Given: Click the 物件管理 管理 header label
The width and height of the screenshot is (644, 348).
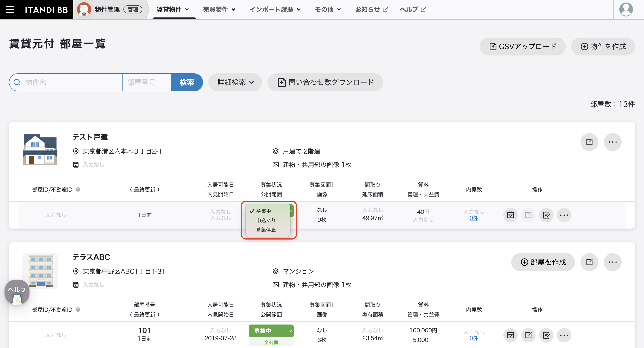Looking at the screenshot, I should 118,9.
